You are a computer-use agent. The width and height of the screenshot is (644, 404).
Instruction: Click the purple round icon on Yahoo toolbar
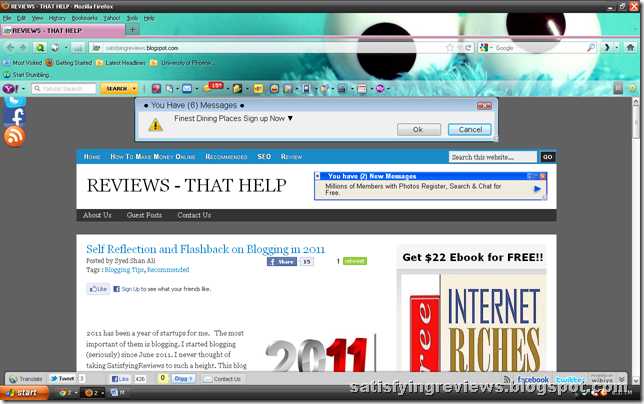tap(380, 88)
